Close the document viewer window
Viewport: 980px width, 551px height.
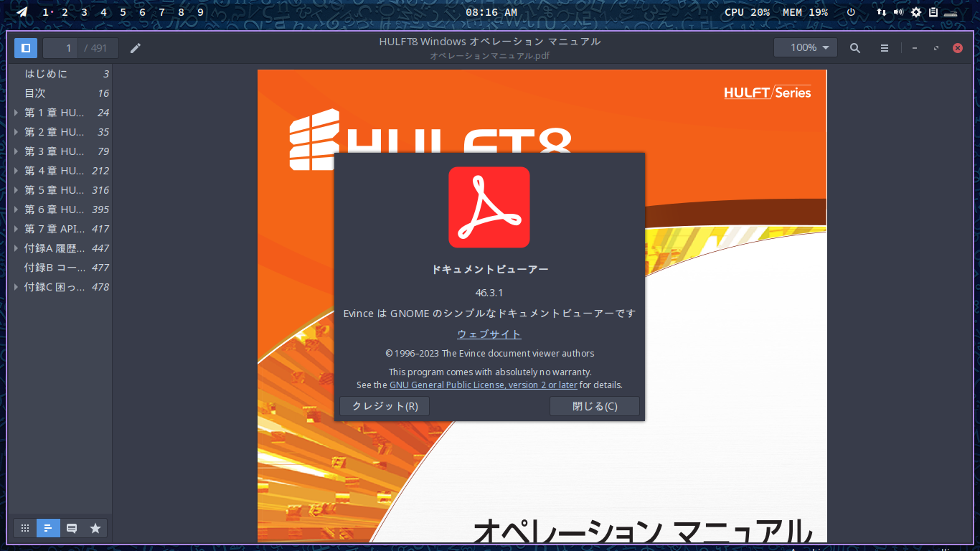click(x=958, y=48)
